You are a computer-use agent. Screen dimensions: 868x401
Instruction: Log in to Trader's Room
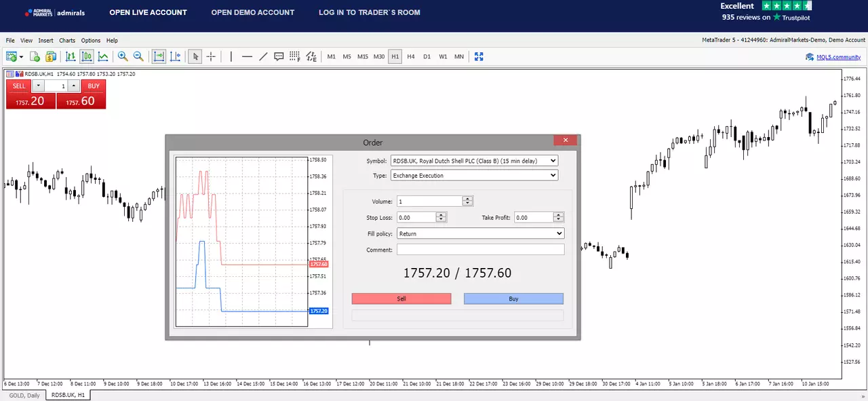point(370,12)
